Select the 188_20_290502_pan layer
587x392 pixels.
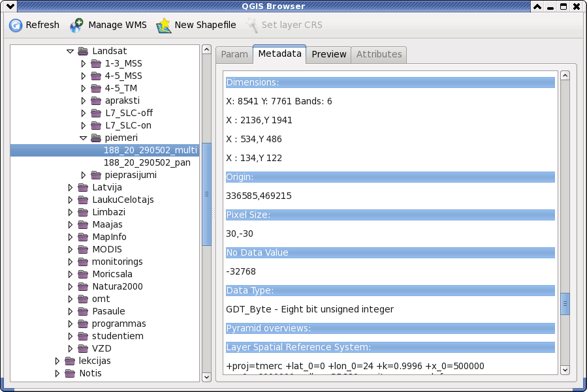[x=147, y=162]
